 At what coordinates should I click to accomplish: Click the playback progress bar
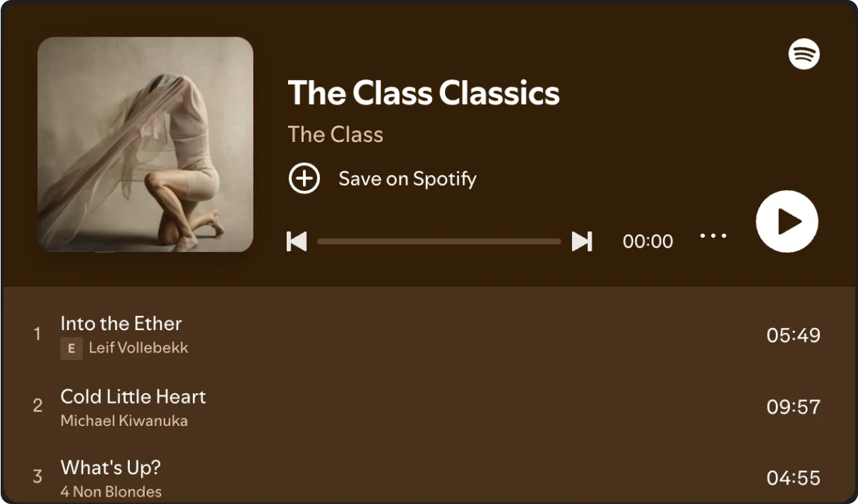coord(439,241)
